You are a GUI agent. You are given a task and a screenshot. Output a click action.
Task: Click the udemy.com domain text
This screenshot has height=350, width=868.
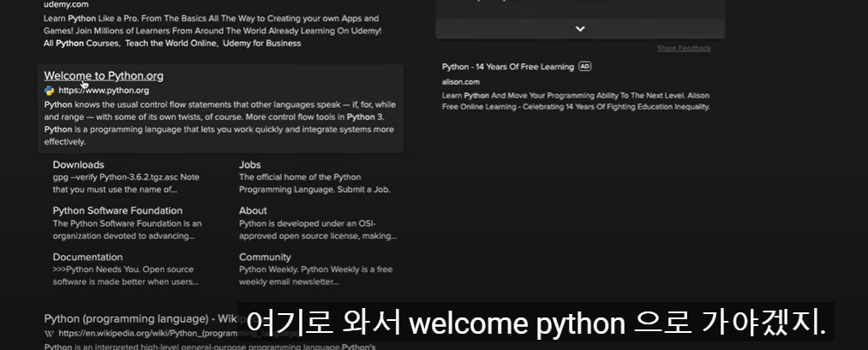coord(65,4)
